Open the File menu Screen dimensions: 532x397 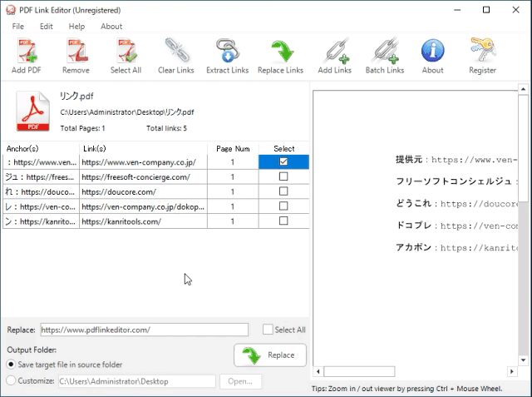(18, 26)
